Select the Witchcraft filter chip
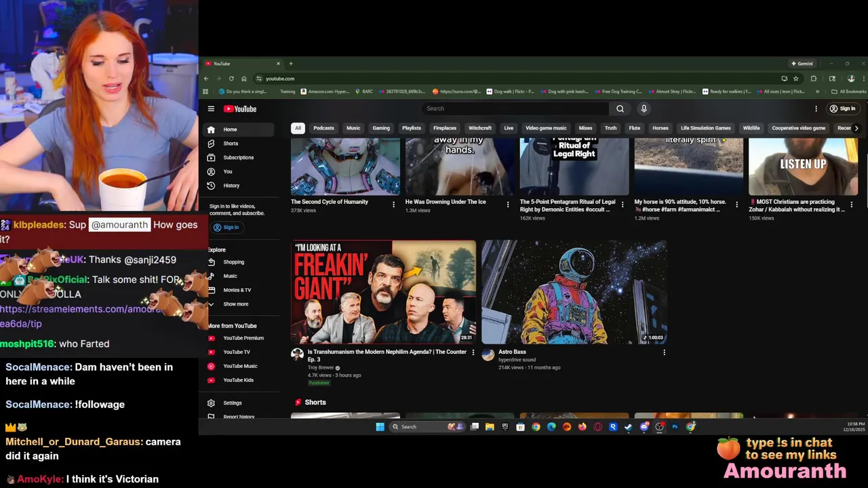Viewport: 868px width, 488px height. (480, 128)
